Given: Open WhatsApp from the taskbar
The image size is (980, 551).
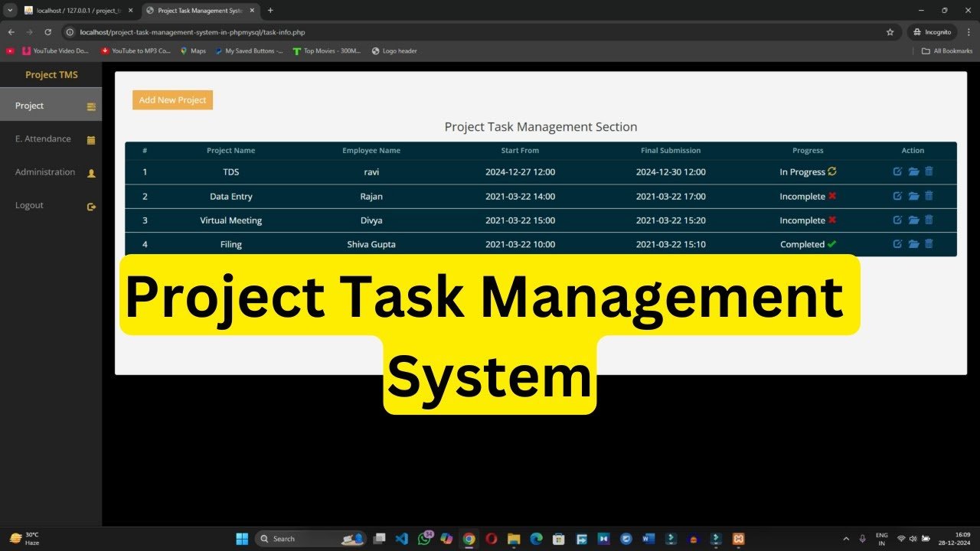Looking at the screenshot, I should click(x=424, y=538).
